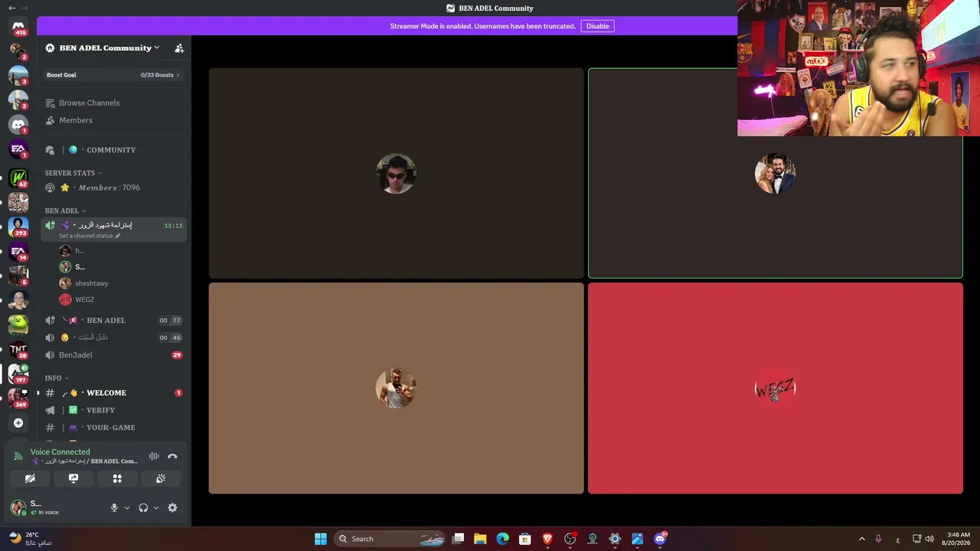Open the green frog character server icon
The height and width of the screenshot is (551, 980).
(18, 324)
